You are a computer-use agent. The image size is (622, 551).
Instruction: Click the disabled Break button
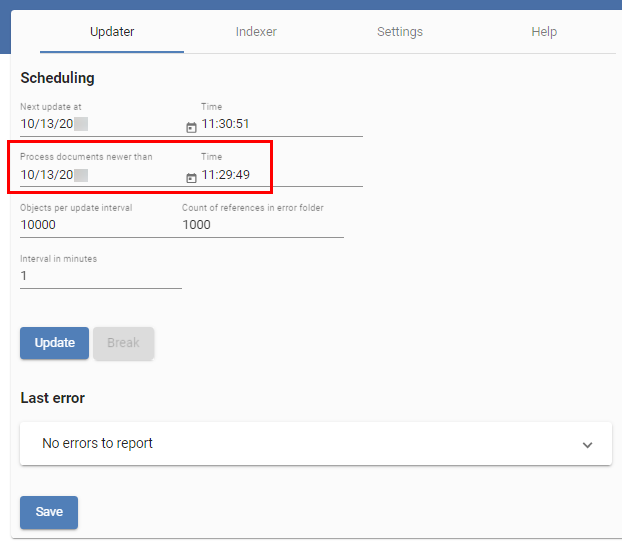point(123,343)
